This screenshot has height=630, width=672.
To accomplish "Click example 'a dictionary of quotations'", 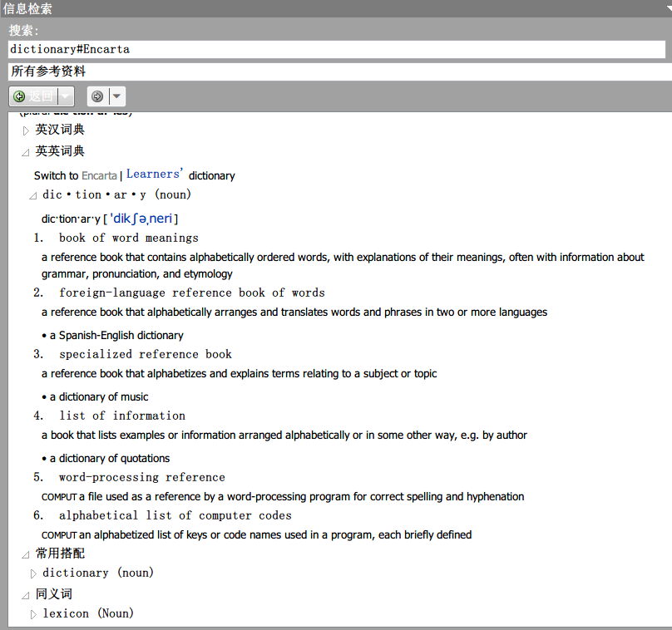I will [110, 459].
